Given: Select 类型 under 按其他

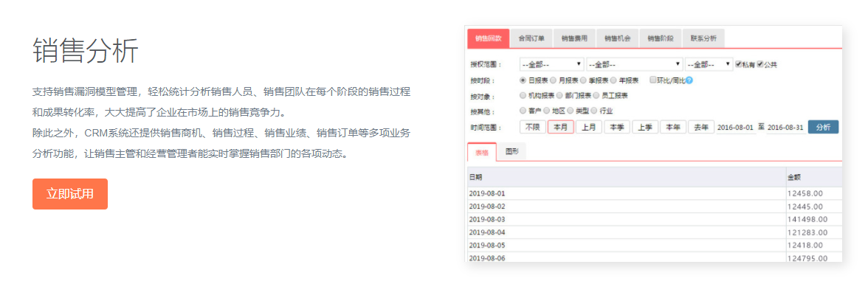Looking at the screenshot, I should tap(571, 111).
